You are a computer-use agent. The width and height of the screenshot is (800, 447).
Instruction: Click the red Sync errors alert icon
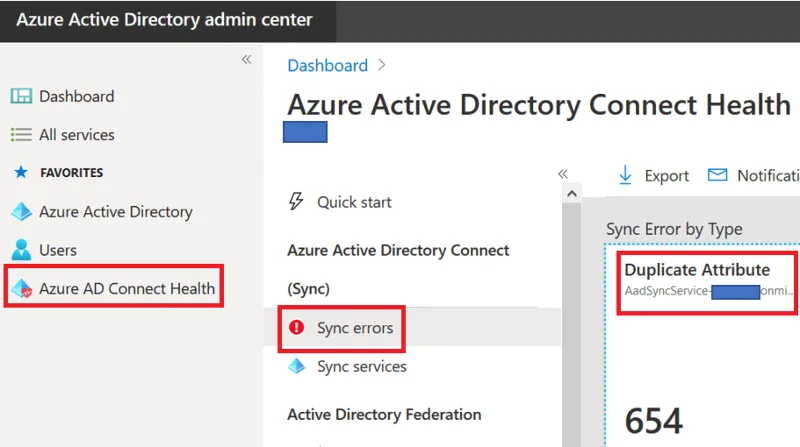pos(296,327)
